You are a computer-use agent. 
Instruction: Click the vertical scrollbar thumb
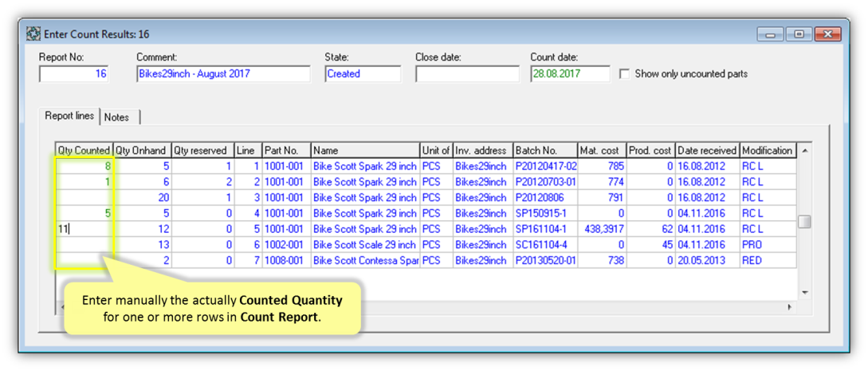[805, 222]
